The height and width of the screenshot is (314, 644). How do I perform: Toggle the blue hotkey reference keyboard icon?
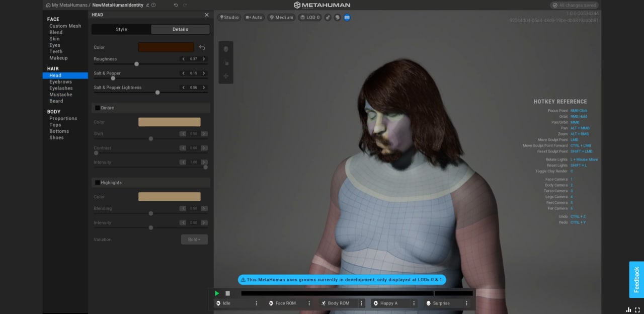click(347, 17)
